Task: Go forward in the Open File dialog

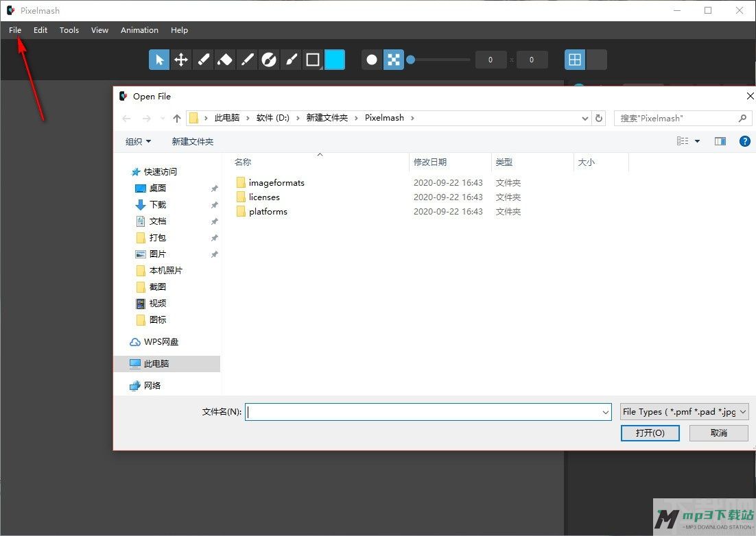Action: [x=147, y=119]
